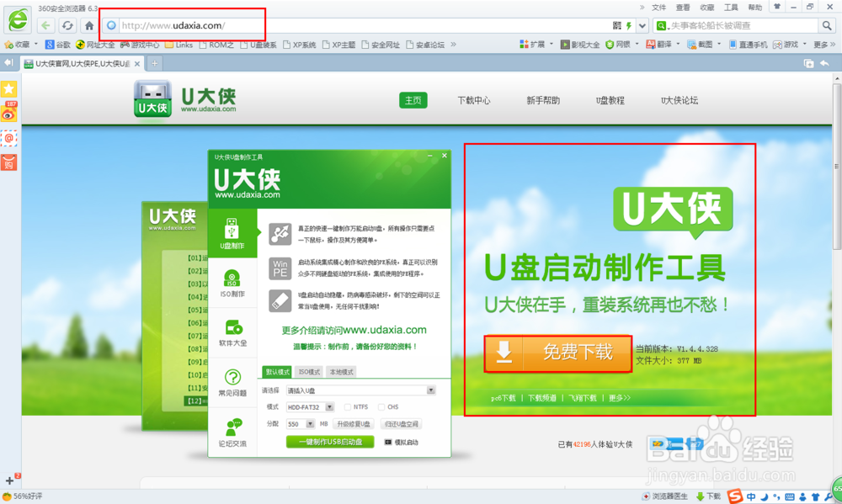Screen dimensions: 842x504
Task: Go to U盘教程 on the site nav
Action: click(610, 100)
